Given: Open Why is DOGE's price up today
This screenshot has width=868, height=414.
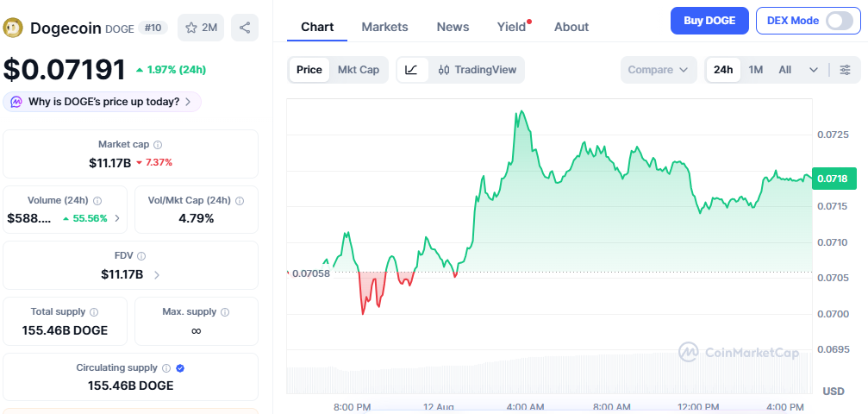Looking at the screenshot, I should [103, 102].
